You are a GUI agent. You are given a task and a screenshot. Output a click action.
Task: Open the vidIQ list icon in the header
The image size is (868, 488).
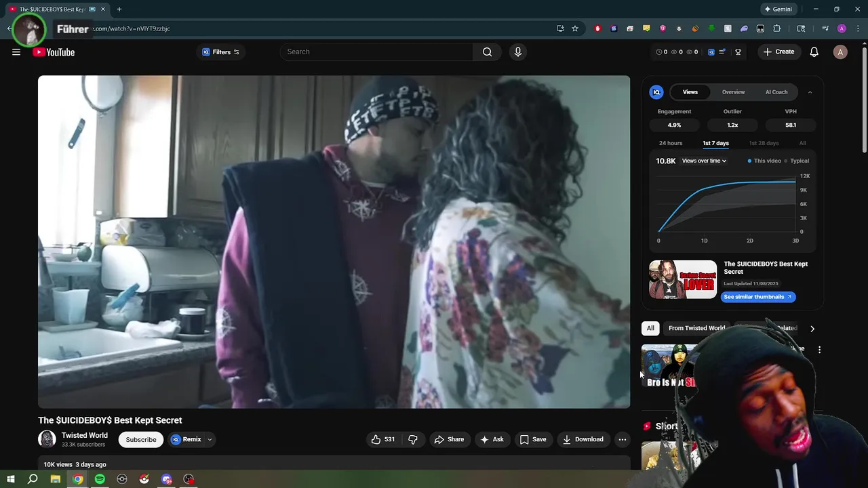pos(722,52)
